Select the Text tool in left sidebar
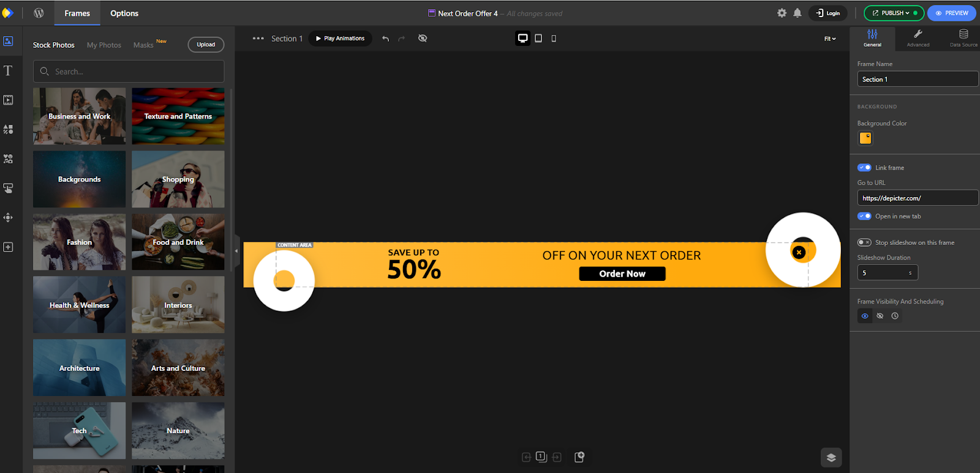 pyautogui.click(x=8, y=71)
